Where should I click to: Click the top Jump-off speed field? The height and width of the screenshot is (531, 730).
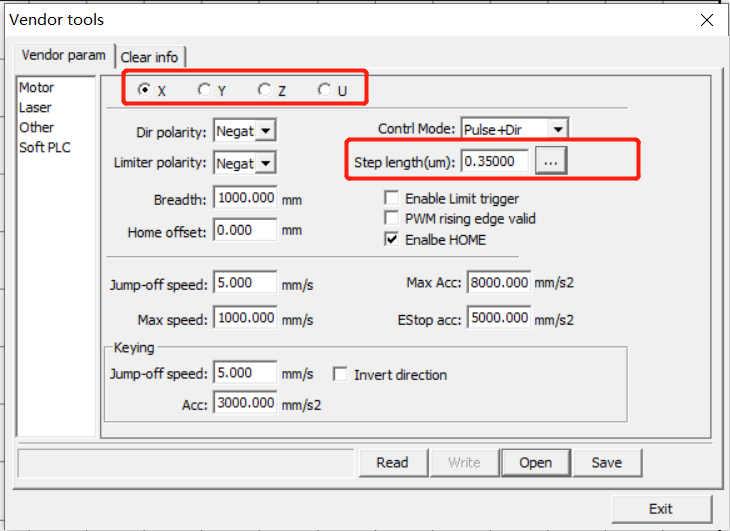245,282
